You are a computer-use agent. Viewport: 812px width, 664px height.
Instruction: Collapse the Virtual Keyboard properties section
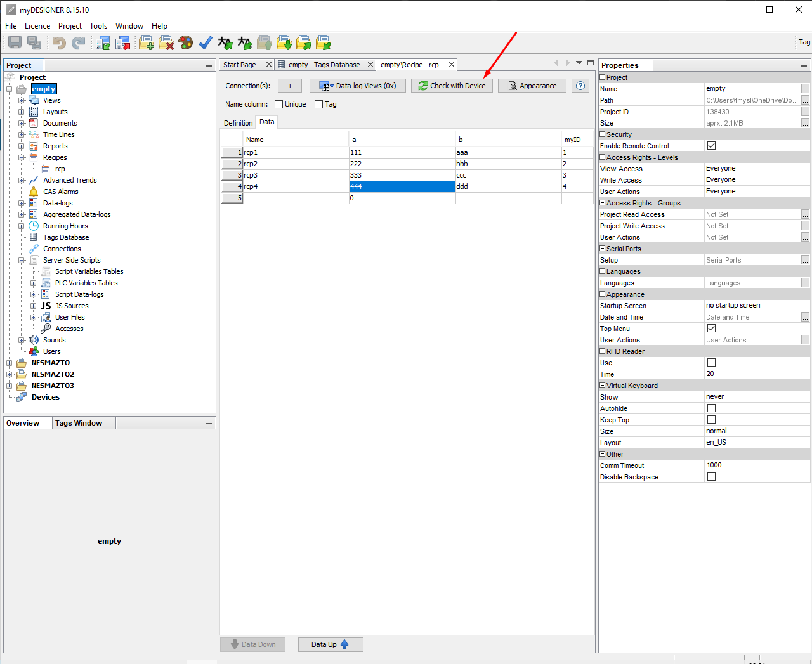click(603, 386)
